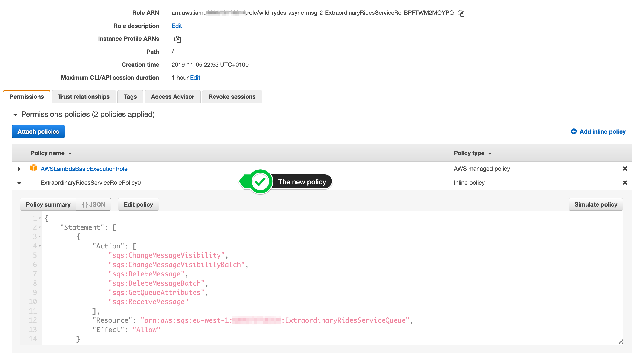
Task: Remove ExtraordinaryRidesServiceRolePolicy0 inline policy with X
Action: [625, 183]
